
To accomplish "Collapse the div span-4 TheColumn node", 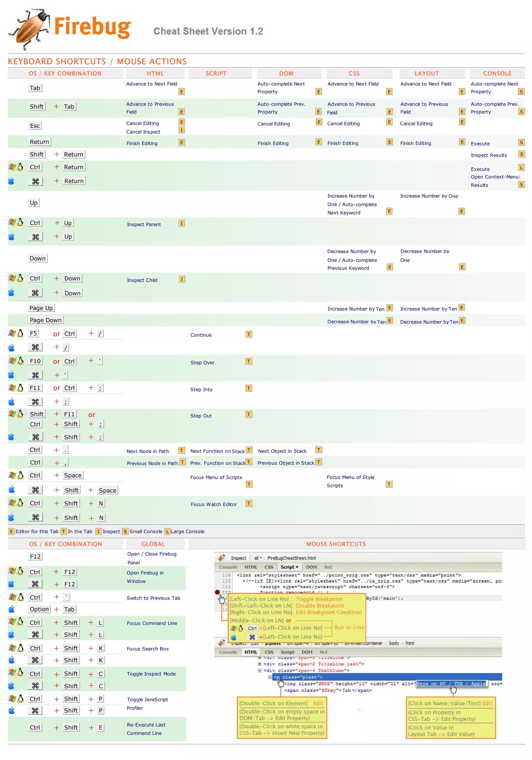I will coord(260,671).
